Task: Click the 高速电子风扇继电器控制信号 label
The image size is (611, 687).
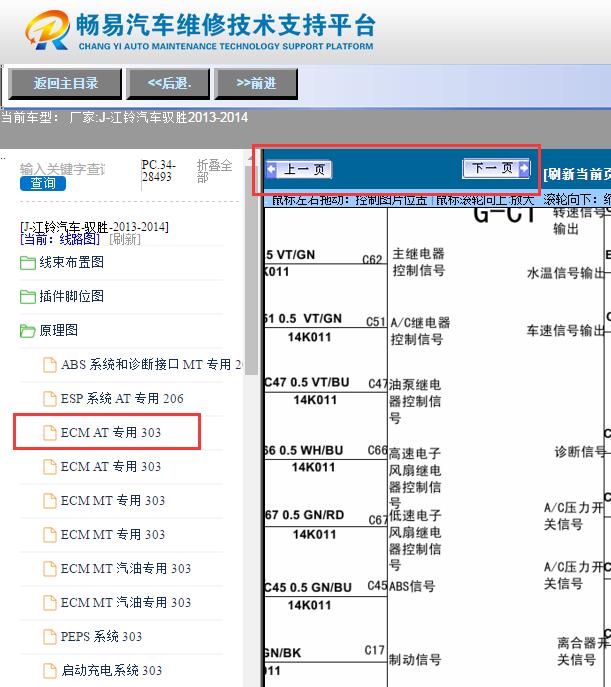Action: pyautogui.click(x=415, y=477)
